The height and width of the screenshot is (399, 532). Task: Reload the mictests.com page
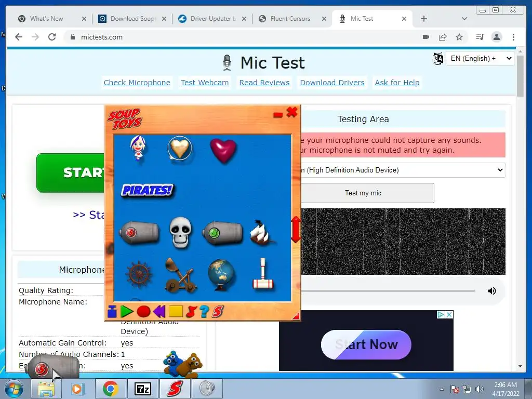[52, 37]
